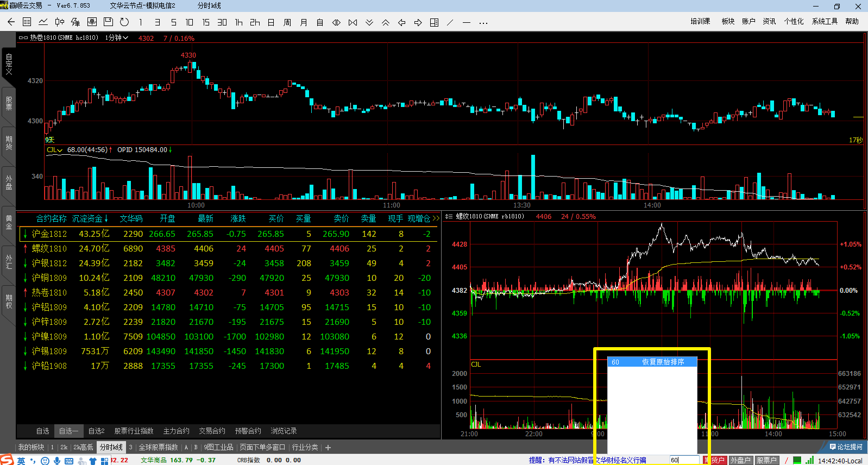Click the candlestick chart toolbar icon
Screen dimensions: 868x465
59,22
